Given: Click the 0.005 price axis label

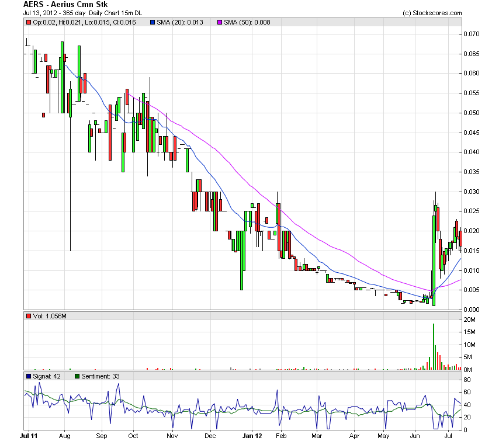Looking at the screenshot, I should click(472, 290).
